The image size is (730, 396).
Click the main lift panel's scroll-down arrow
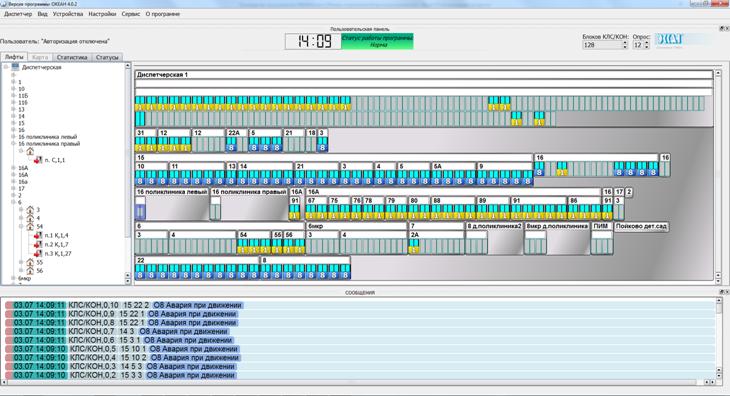[x=718, y=281]
